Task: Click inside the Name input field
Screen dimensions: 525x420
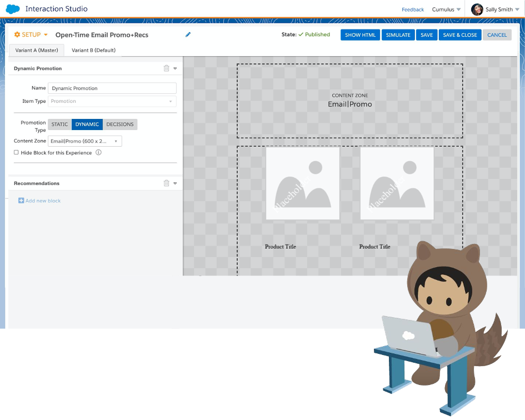Action: 111,88
